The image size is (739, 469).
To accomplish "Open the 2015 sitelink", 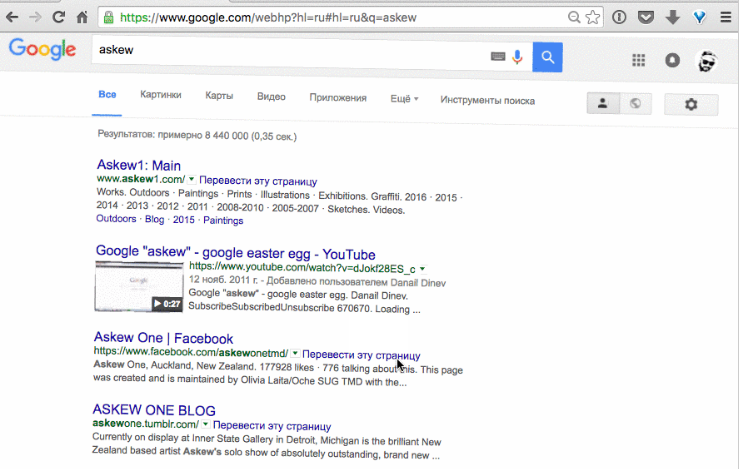I will point(183,220).
